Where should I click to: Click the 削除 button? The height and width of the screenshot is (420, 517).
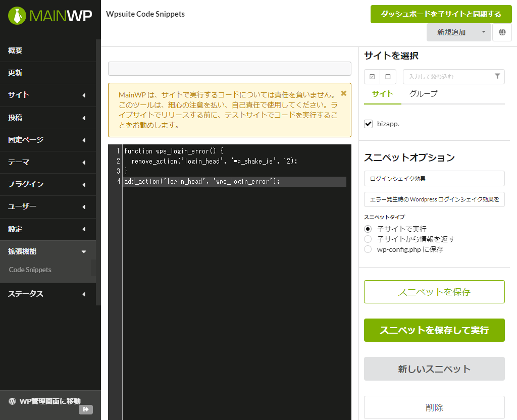pos(434,407)
